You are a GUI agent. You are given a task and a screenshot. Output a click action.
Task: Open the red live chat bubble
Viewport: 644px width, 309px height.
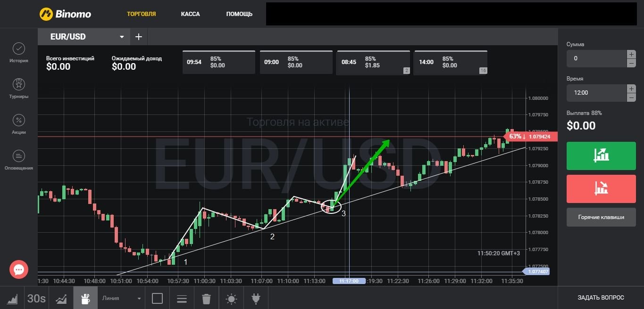[x=19, y=269]
